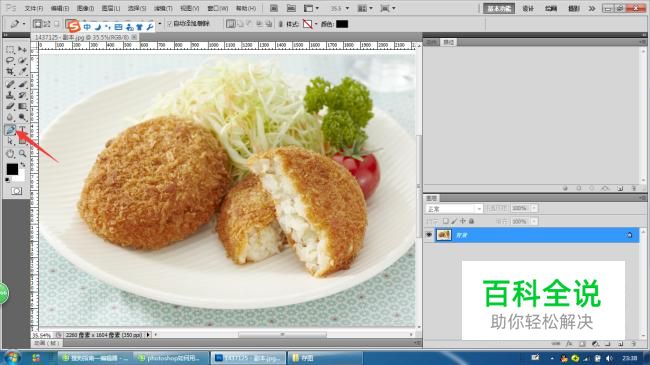Select the Eraser tool
Screen dimensions: 650x365
coord(10,107)
